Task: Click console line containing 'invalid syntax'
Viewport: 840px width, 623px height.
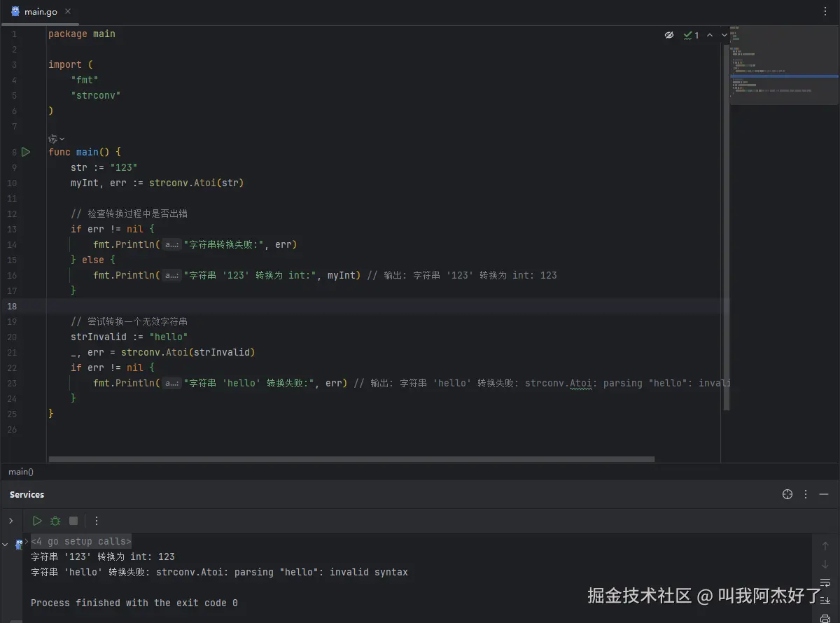Action: point(219,573)
